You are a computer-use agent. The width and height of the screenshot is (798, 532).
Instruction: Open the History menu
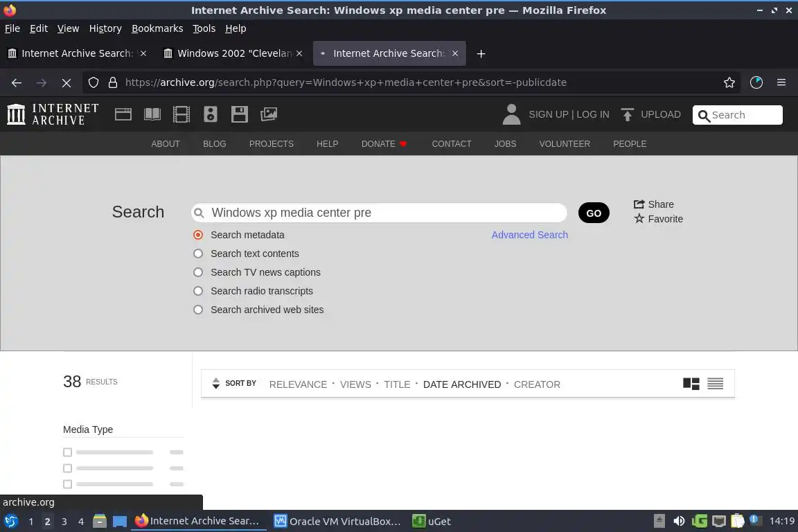(x=105, y=28)
